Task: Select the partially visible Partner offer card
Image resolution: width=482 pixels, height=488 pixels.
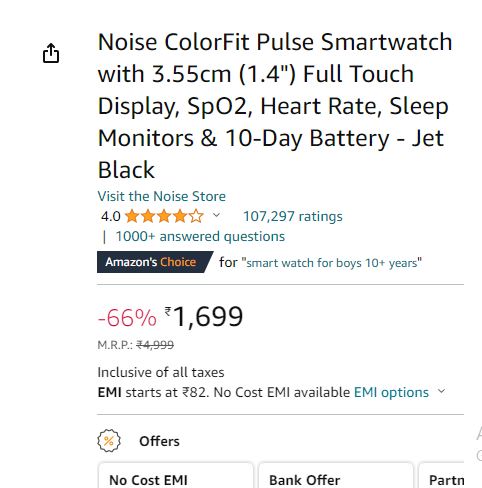Action: click(441, 475)
